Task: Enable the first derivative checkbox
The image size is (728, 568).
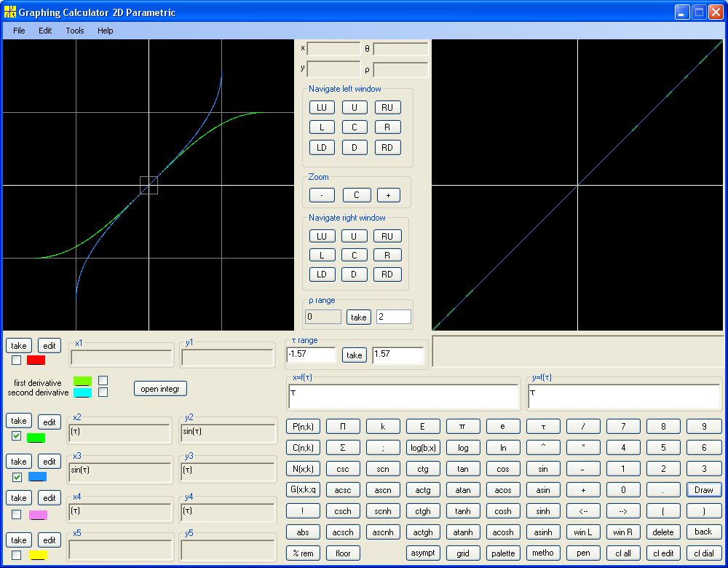Action: tap(103, 380)
